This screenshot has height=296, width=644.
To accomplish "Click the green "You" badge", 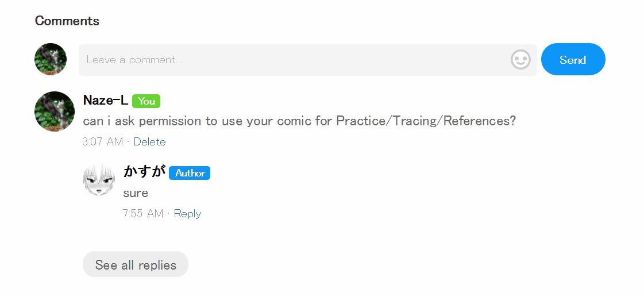I will pos(146,101).
